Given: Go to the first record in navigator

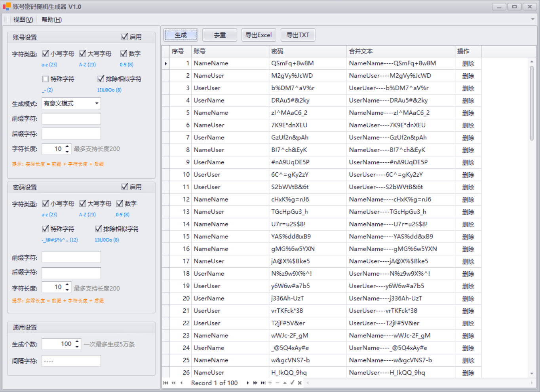Looking at the screenshot, I should click(x=165, y=383).
